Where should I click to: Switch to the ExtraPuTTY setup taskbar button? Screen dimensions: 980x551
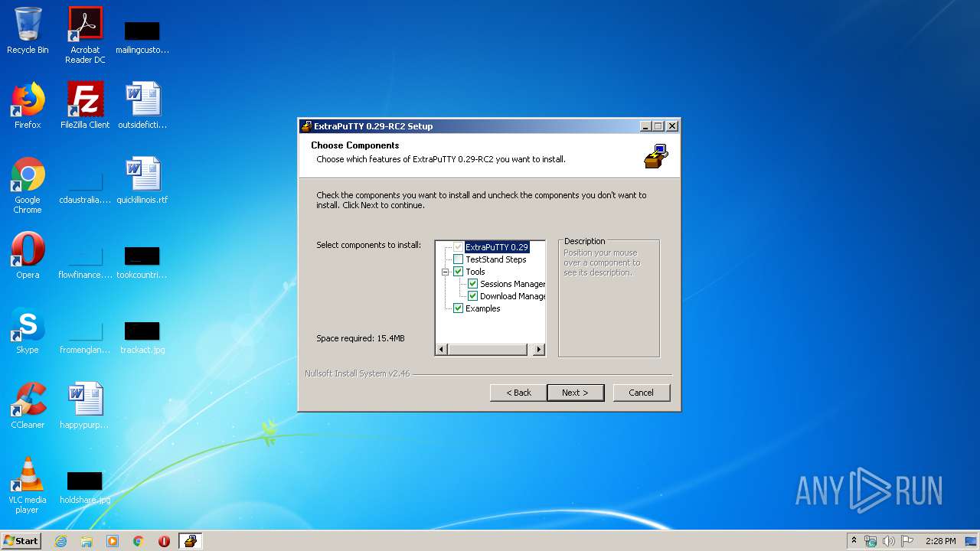pyautogui.click(x=190, y=541)
